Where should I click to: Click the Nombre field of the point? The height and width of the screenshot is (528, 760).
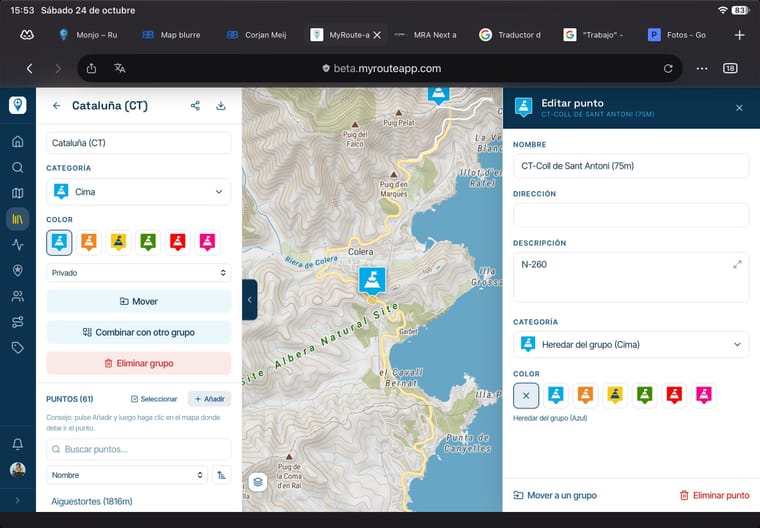631,166
